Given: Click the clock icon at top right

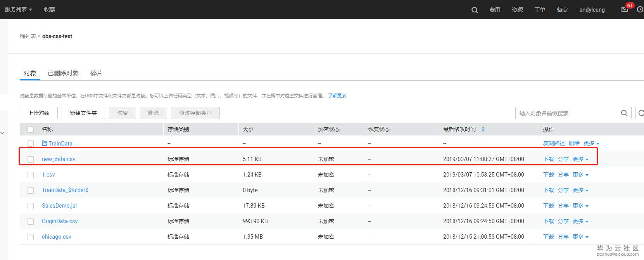Looking at the screenshot, I should coord(640,9).
